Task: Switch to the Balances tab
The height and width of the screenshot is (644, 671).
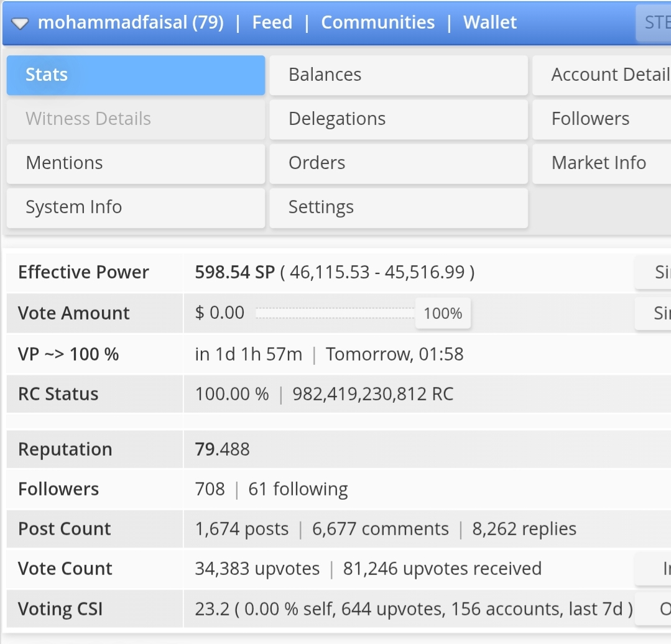Action: pyautogui.click(x=399, y=75)
